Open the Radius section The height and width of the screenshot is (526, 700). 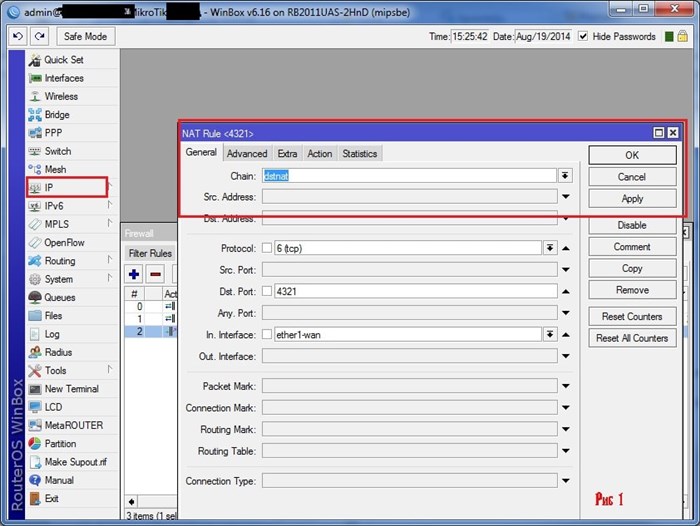point(58,353)
